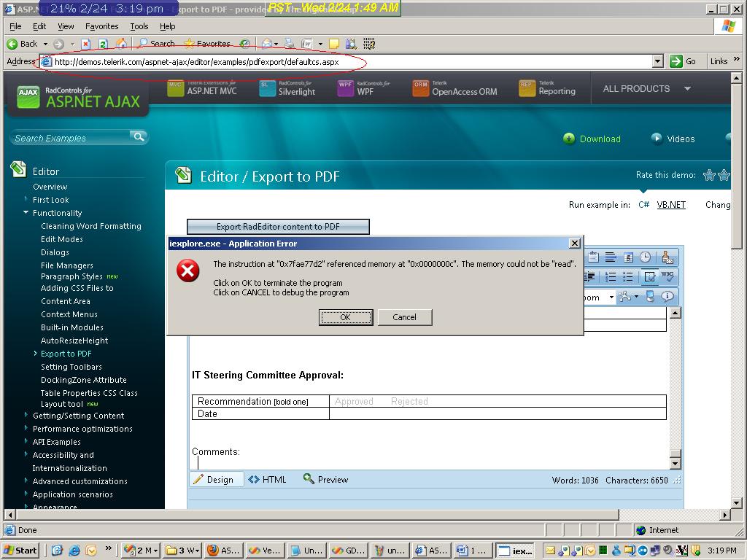Open Cleaning Word Formatting example
This screenshot has width=747, height=560.
[91, 226]
